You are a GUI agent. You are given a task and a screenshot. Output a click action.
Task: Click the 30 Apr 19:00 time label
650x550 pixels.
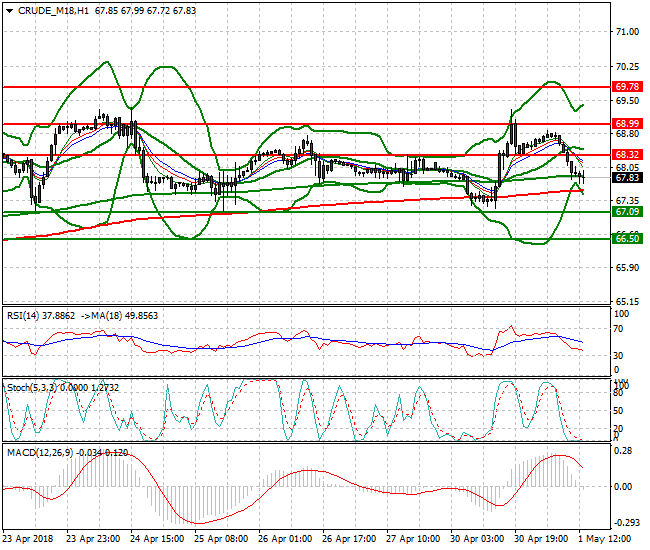pyautogui.click(x=541, y=539)
